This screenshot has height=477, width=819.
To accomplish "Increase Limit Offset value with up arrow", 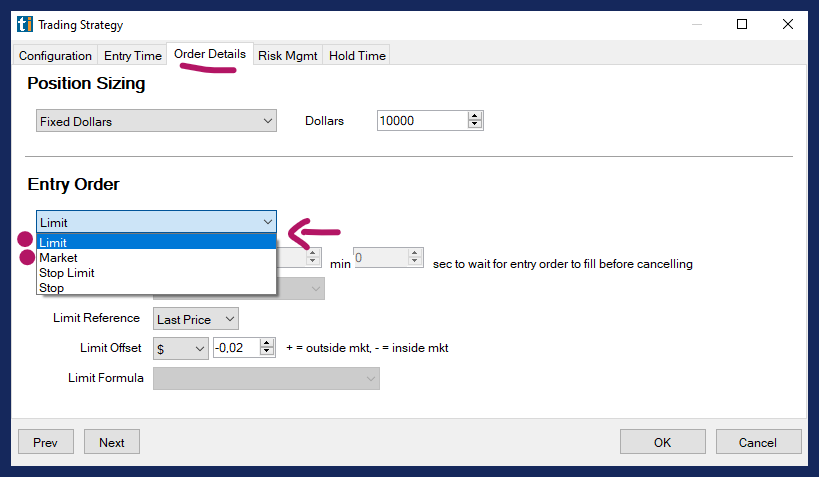I will click(267, 344).
